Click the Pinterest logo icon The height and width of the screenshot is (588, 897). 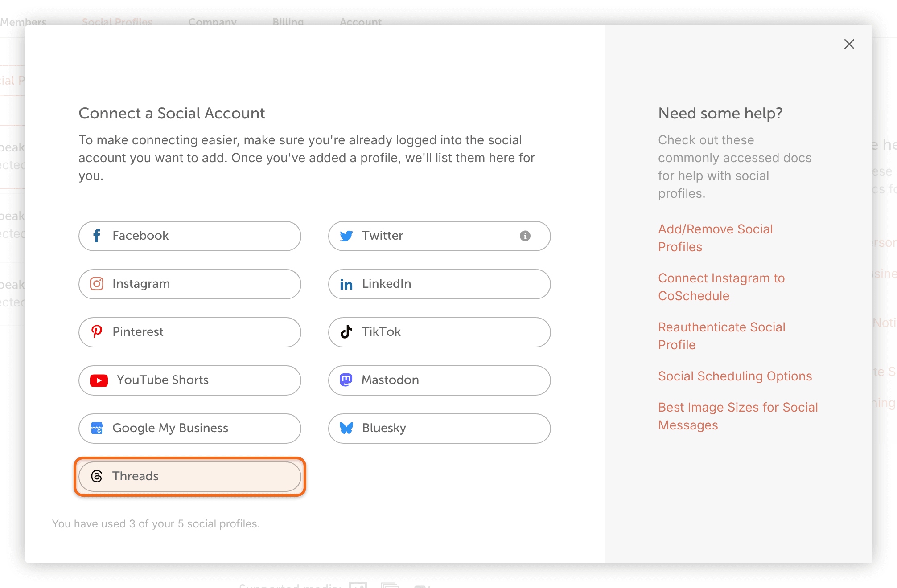[97, 331]
